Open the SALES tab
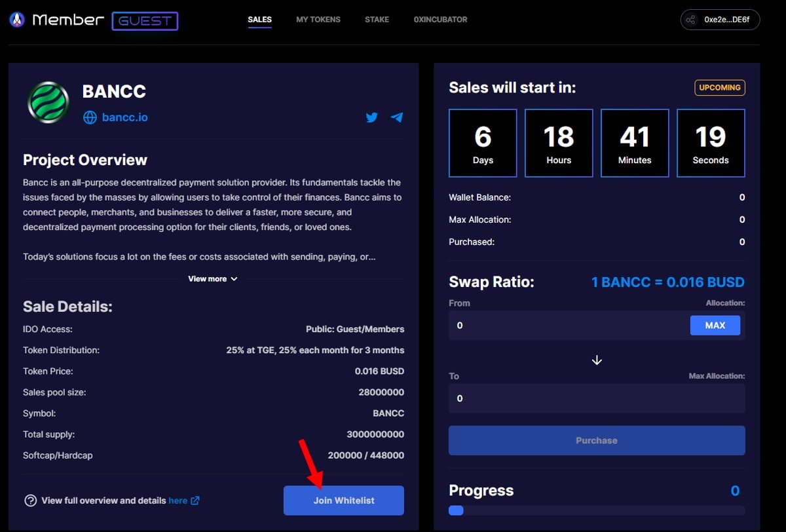The image size is (786, 532). 259,20
